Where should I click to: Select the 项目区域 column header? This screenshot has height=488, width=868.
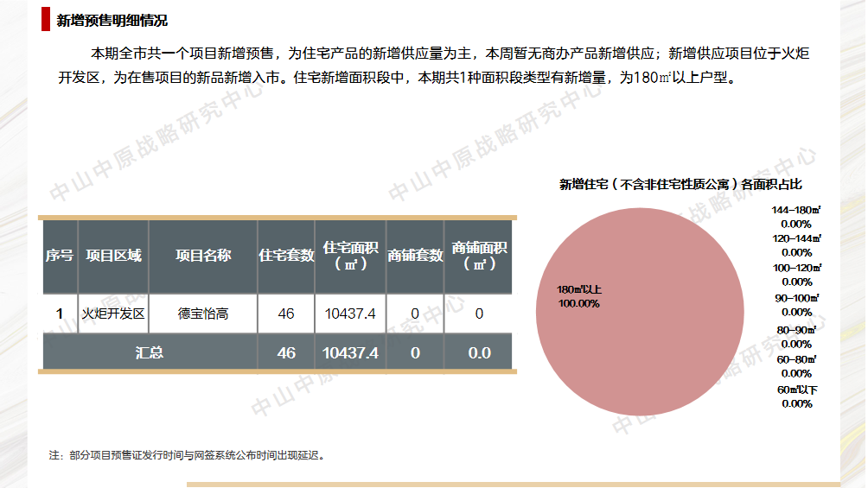click(x=113, y=256)
